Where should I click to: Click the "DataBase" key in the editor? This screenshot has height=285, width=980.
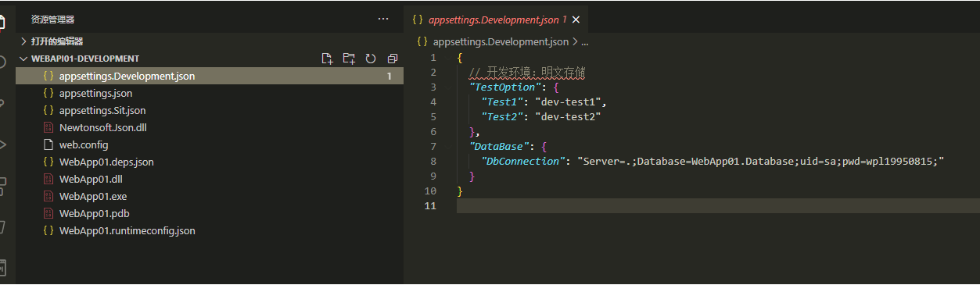point(499,147)
